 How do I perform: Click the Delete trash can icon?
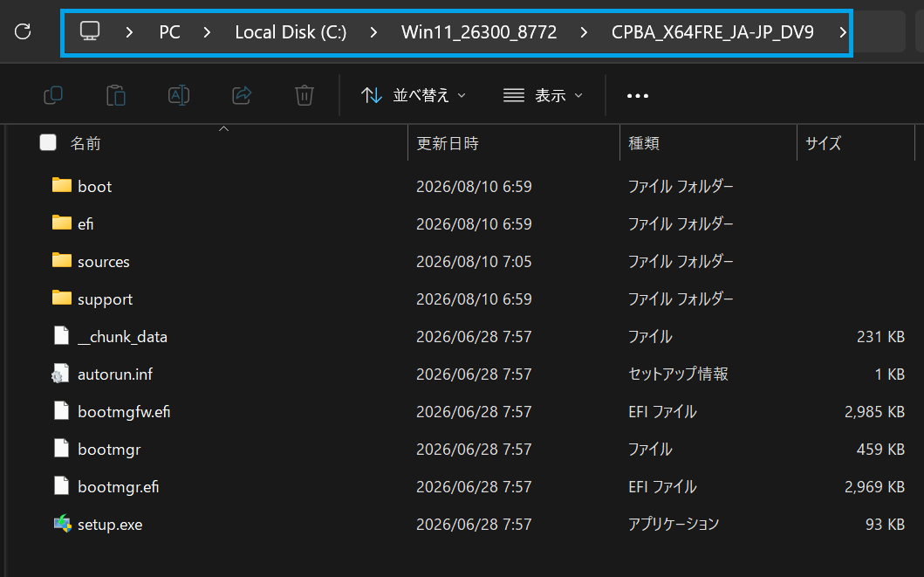pos(304,95)
